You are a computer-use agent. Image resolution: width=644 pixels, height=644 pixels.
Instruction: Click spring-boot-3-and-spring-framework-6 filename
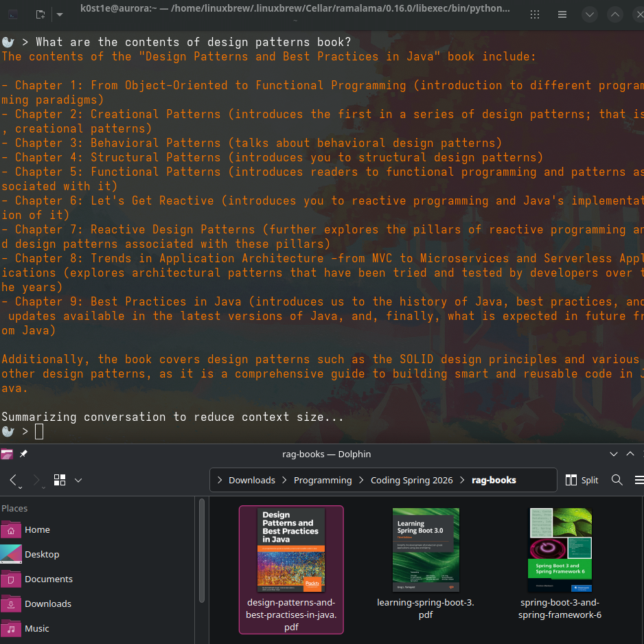tap(560, 609)
